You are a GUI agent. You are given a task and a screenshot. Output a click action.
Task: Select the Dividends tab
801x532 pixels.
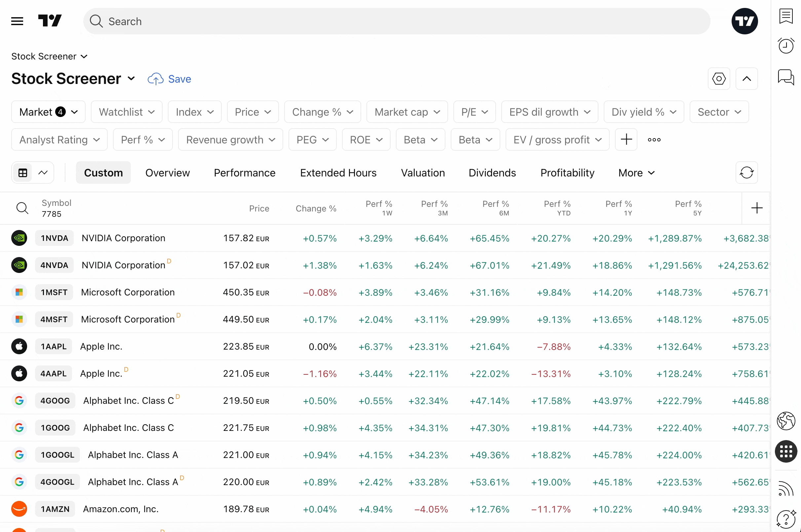(492, 173)
